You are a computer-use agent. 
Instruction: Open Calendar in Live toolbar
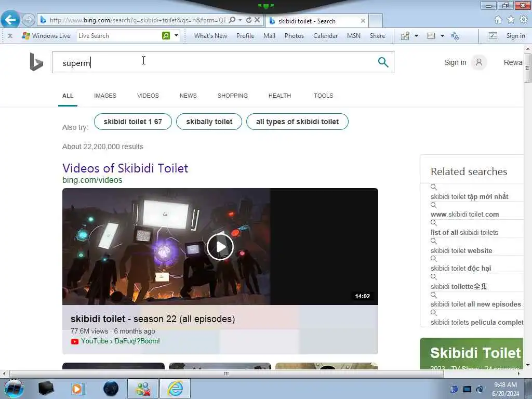coord(325,36)
